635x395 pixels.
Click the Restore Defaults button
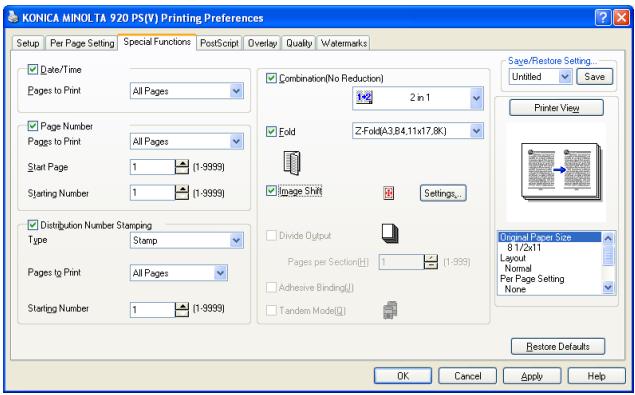click(x=558, y=346)
